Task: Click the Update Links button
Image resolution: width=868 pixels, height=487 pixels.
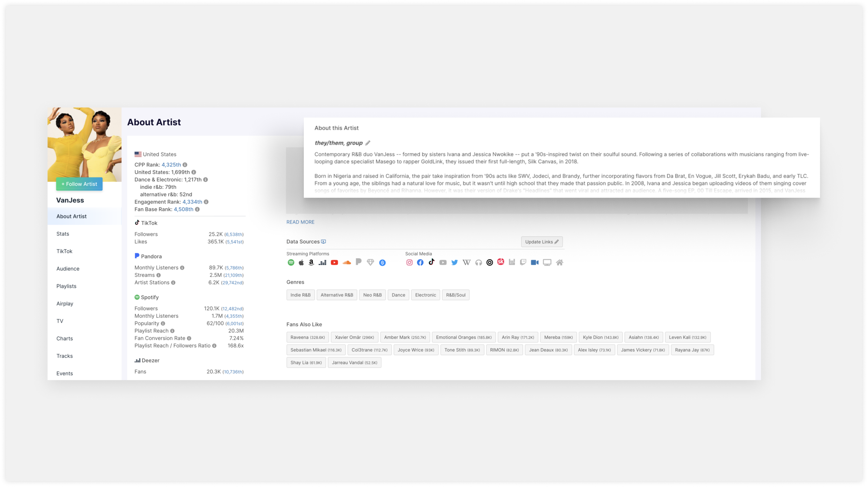Action: click(x=541, y=242)
